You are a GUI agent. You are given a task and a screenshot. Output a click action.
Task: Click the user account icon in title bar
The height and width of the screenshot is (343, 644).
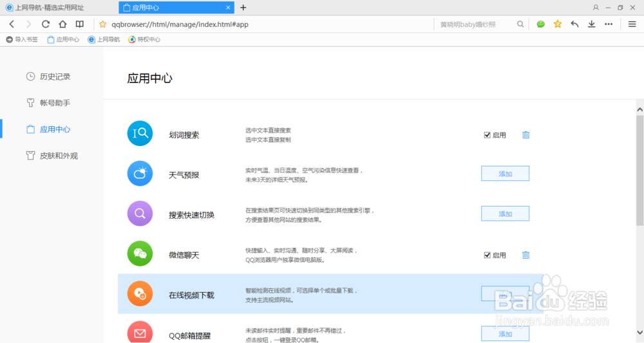point(596,7)
